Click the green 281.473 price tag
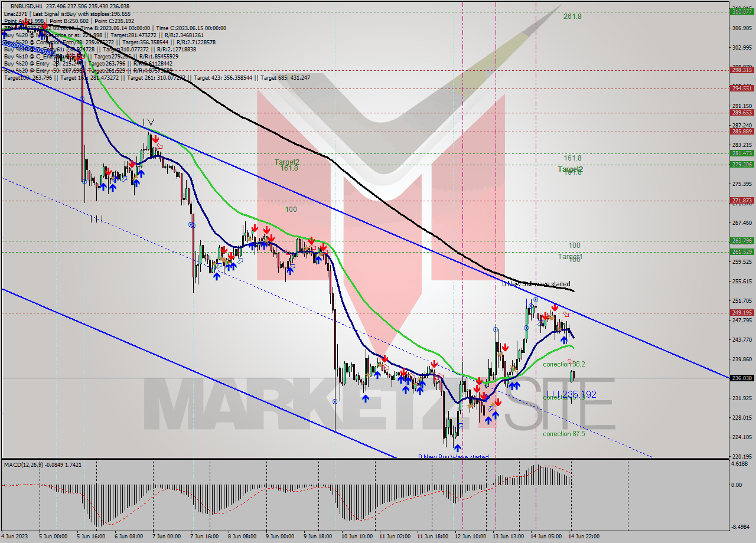The height and width of the screenshot is (543, 756). pyautogui.click(x=742, y=153)
